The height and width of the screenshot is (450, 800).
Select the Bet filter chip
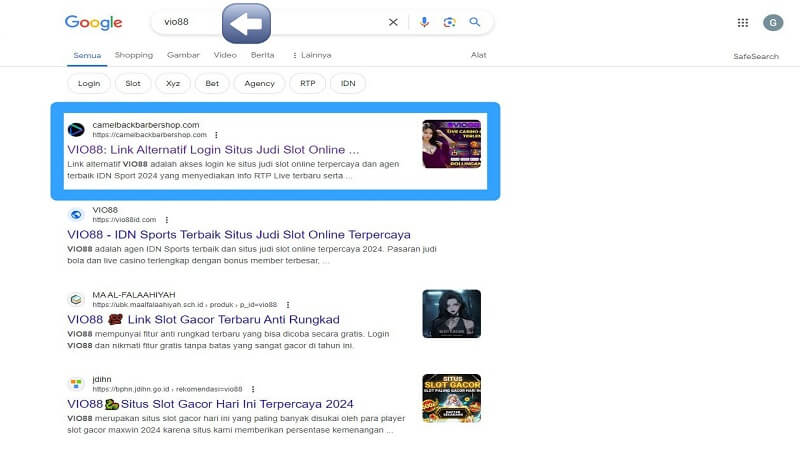pos(212,84)
